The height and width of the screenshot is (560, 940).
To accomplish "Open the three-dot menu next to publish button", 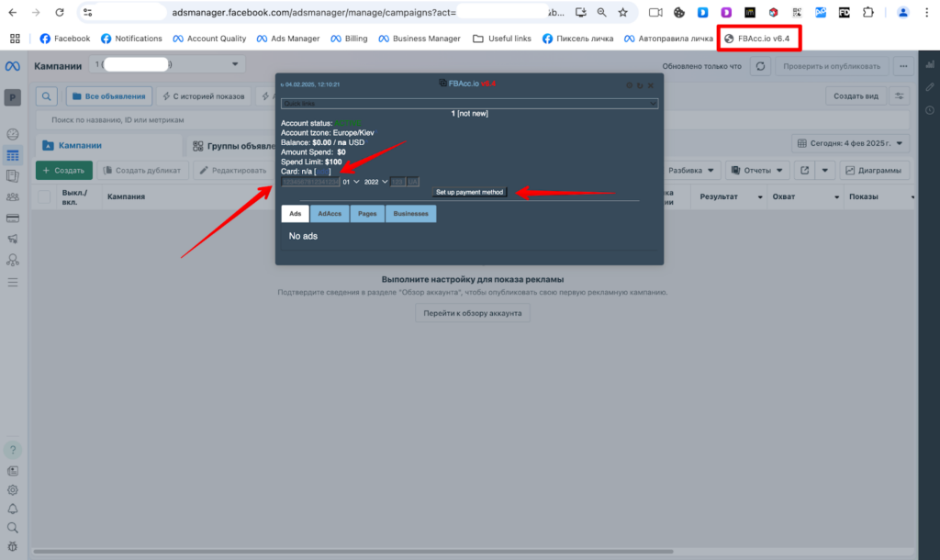I will point(903,66).
